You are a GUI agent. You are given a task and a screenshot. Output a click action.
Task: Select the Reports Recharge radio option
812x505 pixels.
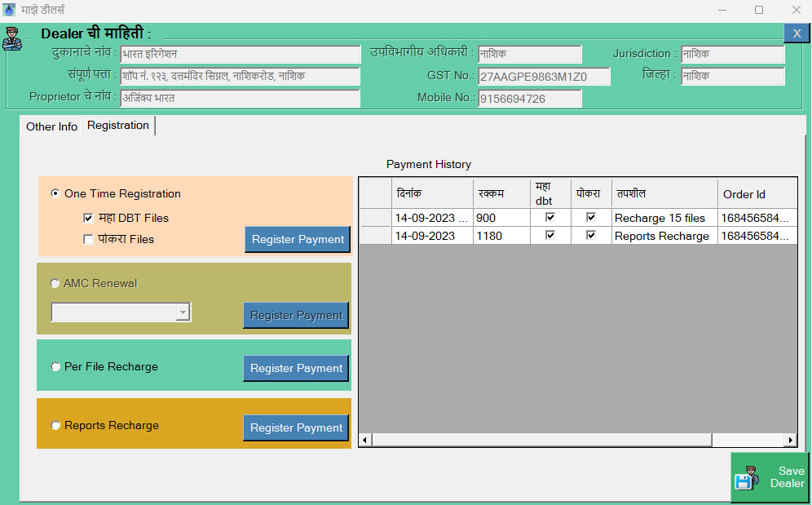pos(55,425)
